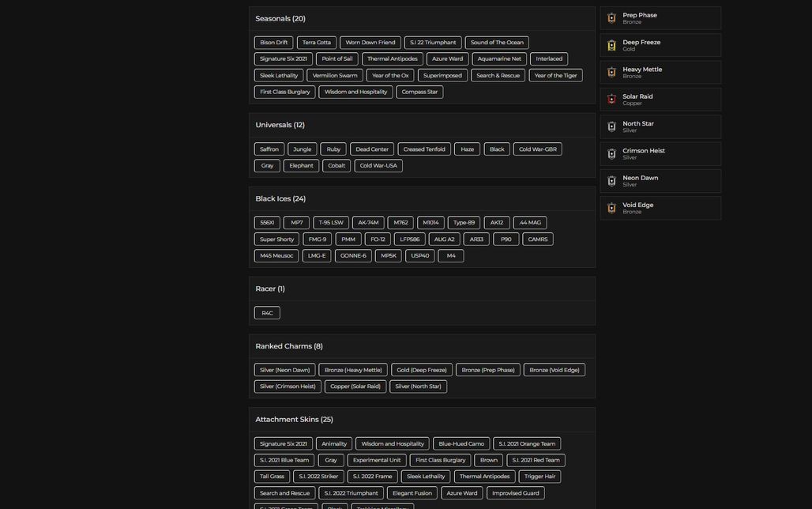Screen dimensions: 812x509
Task: Select the Super Shorty tag
Action: pyautogui.click(x=276, y=239)
